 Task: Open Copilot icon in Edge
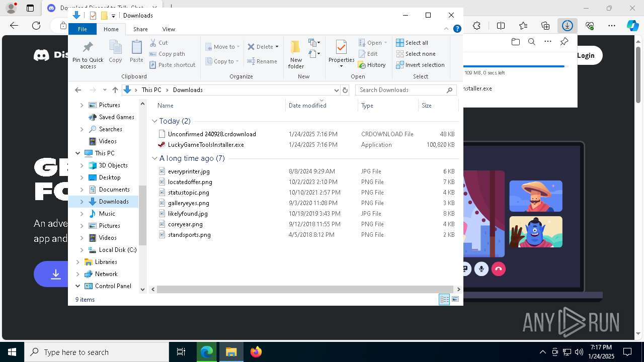632,26
